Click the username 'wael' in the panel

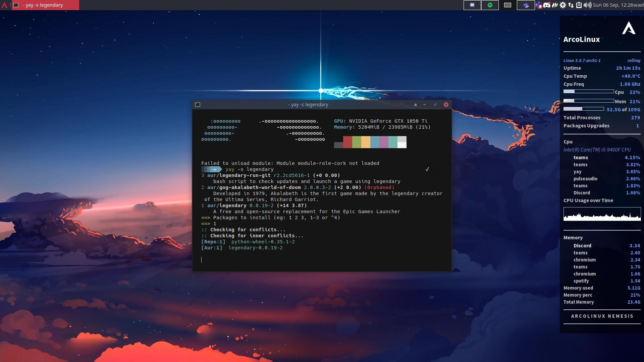(x=638, y=5)
